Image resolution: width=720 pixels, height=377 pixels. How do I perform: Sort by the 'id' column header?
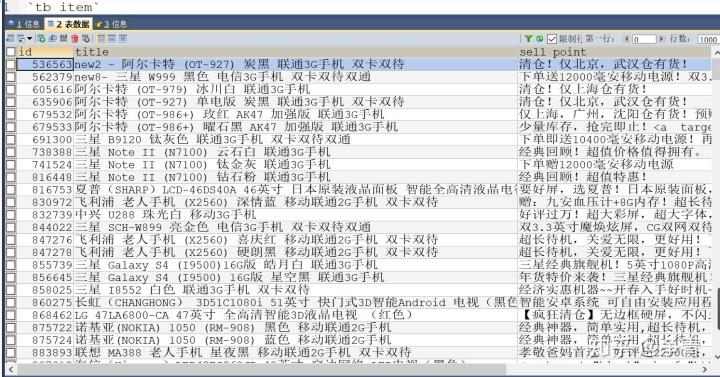(x=45, y=52)
